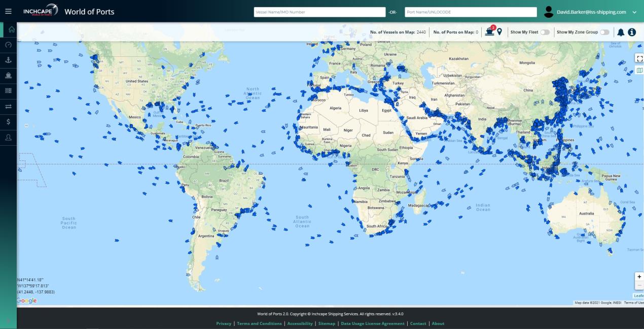Screen dimensions: 644x329
Task: Focus the Port Name/UNLOCODE search field
Action: point(471,12)
